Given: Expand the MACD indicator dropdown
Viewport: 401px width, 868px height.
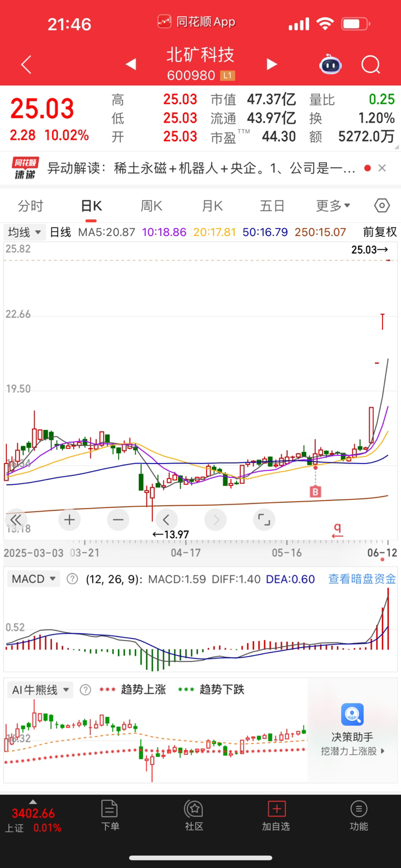Looking at the screenshot, I should (x=34, y=579).
